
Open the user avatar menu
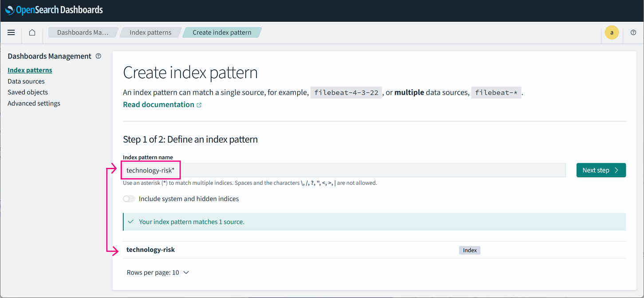(612, 32)
